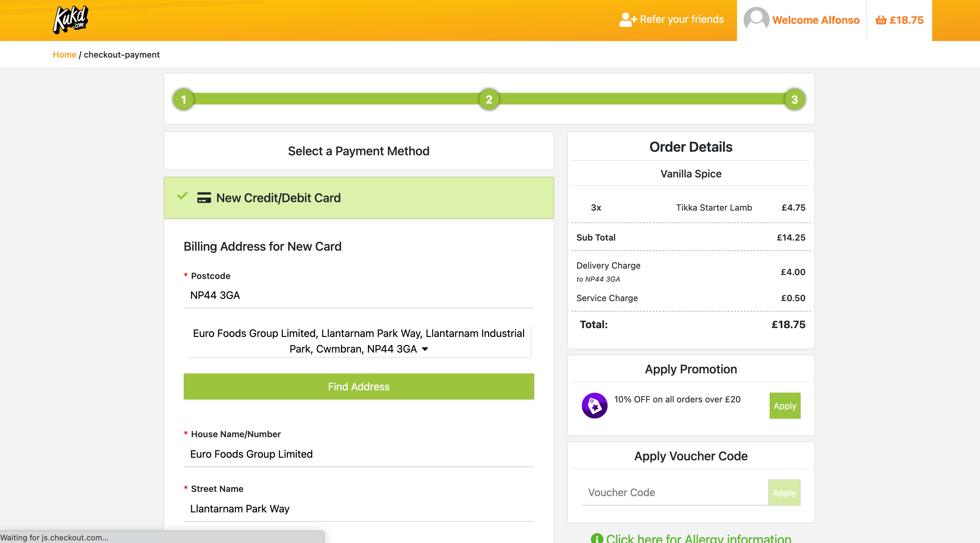Edit the House Name/Number field
The image size is (980, 543).
tap(358, 454)
